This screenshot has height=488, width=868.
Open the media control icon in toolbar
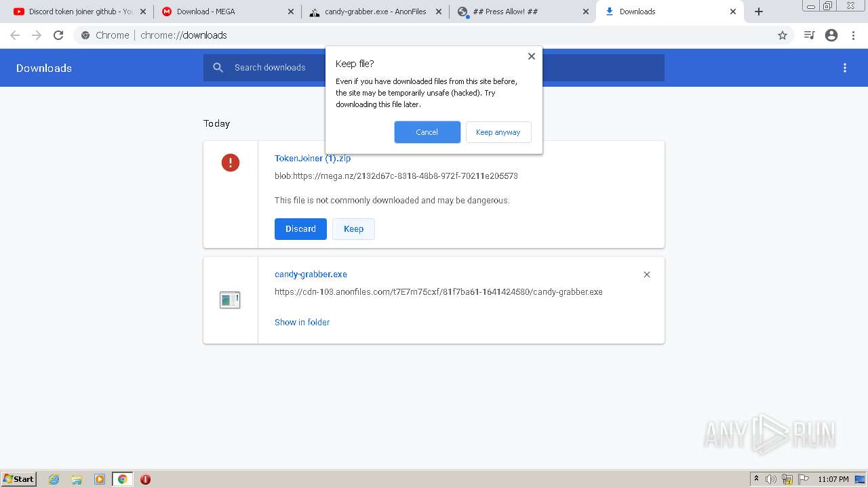(809, 35)
